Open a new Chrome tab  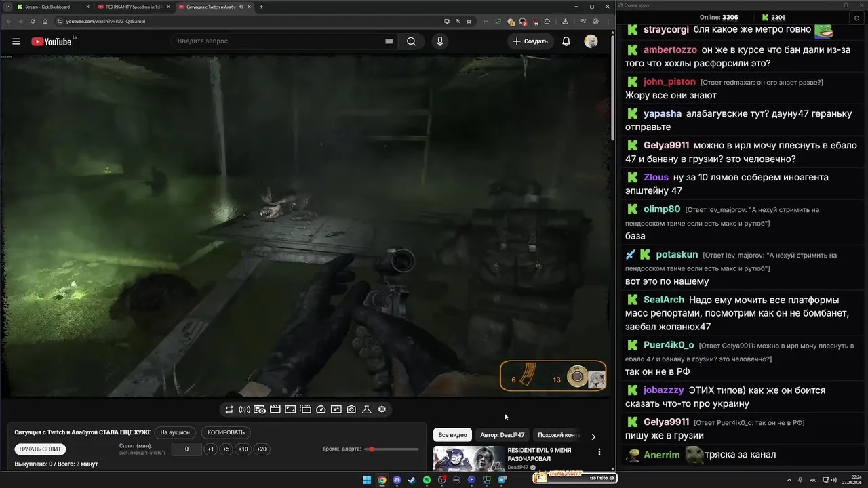click(x=261, y=7)
